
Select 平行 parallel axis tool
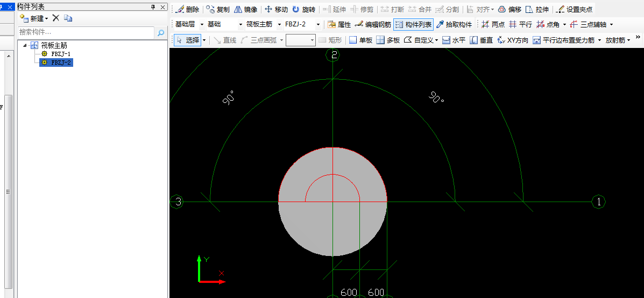520,25
